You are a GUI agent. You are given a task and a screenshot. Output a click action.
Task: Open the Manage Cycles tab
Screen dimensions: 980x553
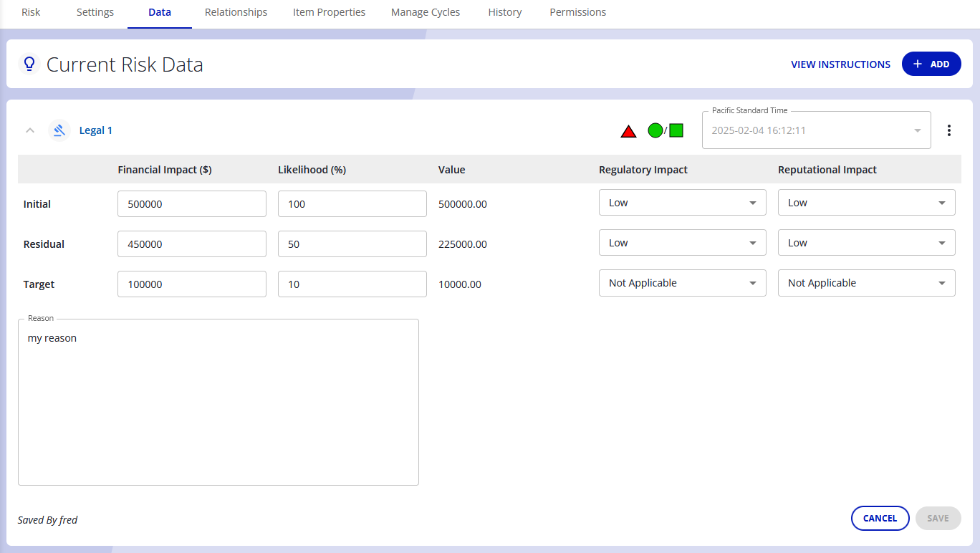click(426, 12)
